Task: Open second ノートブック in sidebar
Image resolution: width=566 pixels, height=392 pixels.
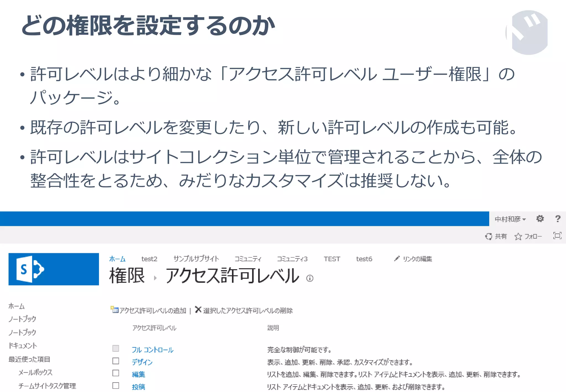Action: (22, 332)
